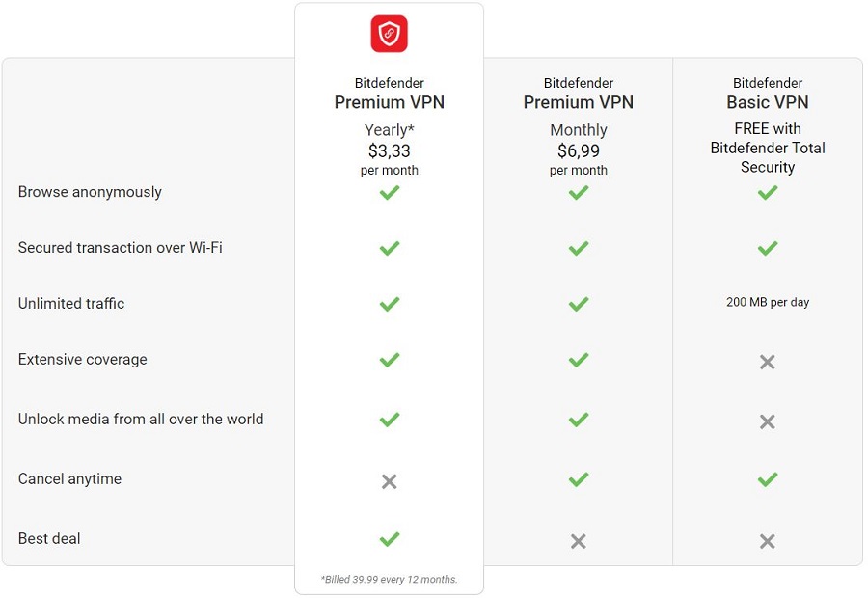Click Monthly plan's Secured transaction checkmark
This screenshot has height=598, width=868.
[x=579, y=248]
